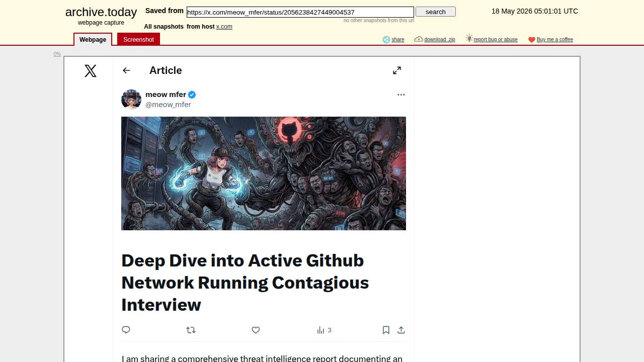Click the meow mfer display name
The width and height of the screenshot is (644, 362).
click(166, 95)
